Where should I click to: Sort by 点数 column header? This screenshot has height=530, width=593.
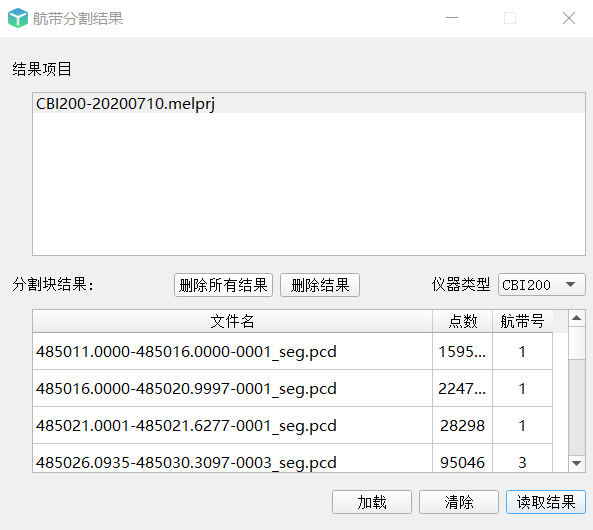click(x=462, y=321)
